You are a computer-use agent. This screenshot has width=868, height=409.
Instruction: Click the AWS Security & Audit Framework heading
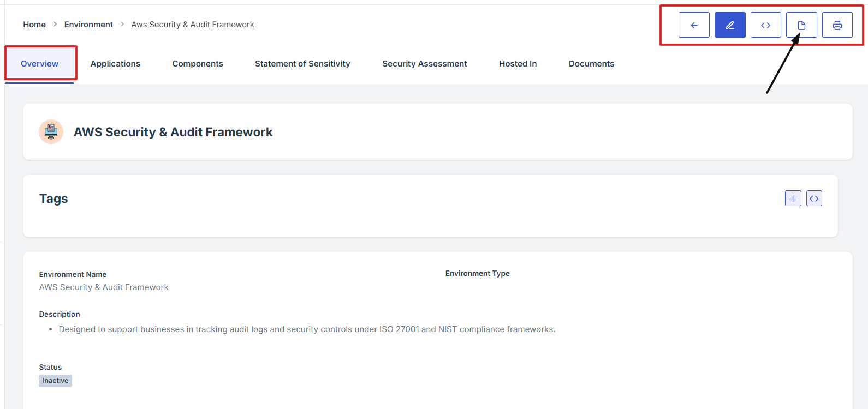[173, 132]
